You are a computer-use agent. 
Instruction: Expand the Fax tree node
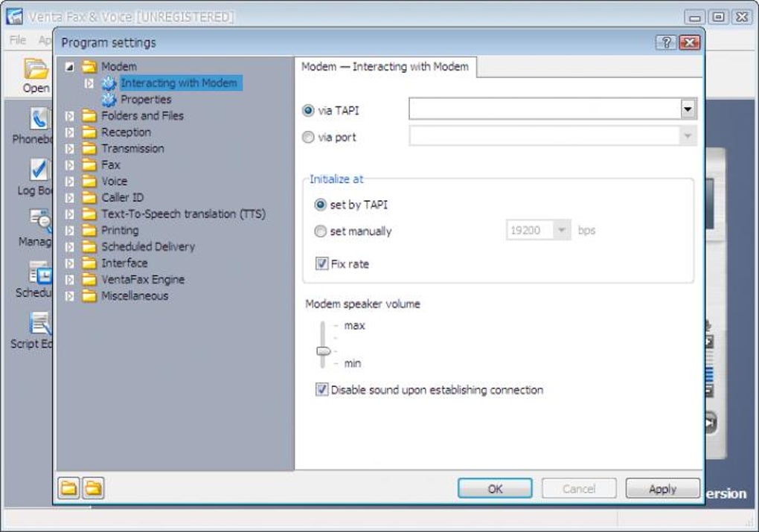click(x=70, y=165)
